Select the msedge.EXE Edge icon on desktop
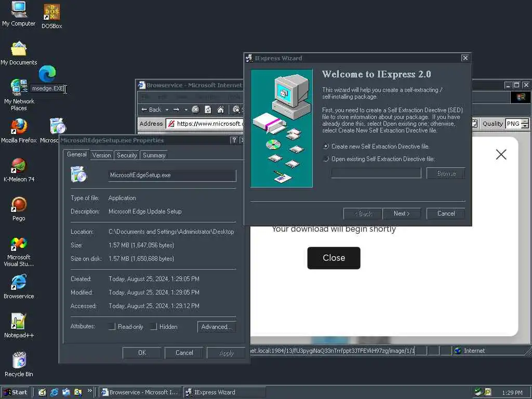 [x=47, y=74]
